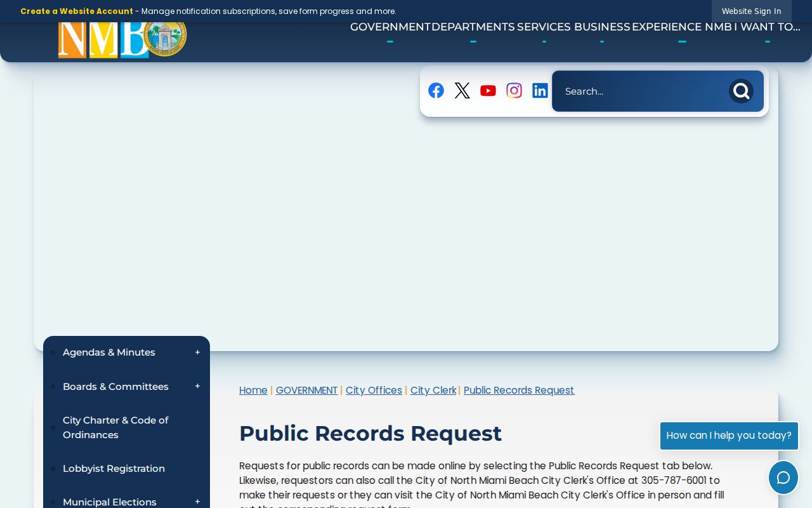
Task: Click the Public Records Request heading
Action: [370, 434]
